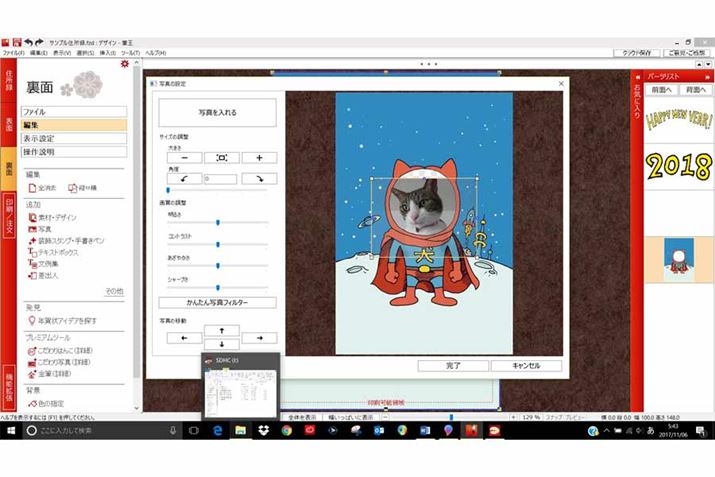Click the Windows search box on taskbar
Viewport: 715px width, 477px height.
pyautogui.click(x=103, y=430)
